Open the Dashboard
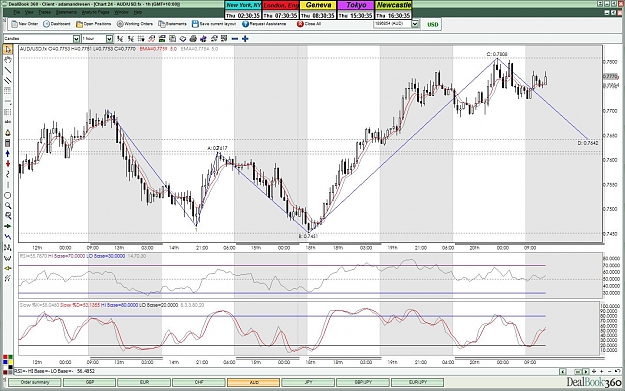The image size is (625, 391). 57,24
